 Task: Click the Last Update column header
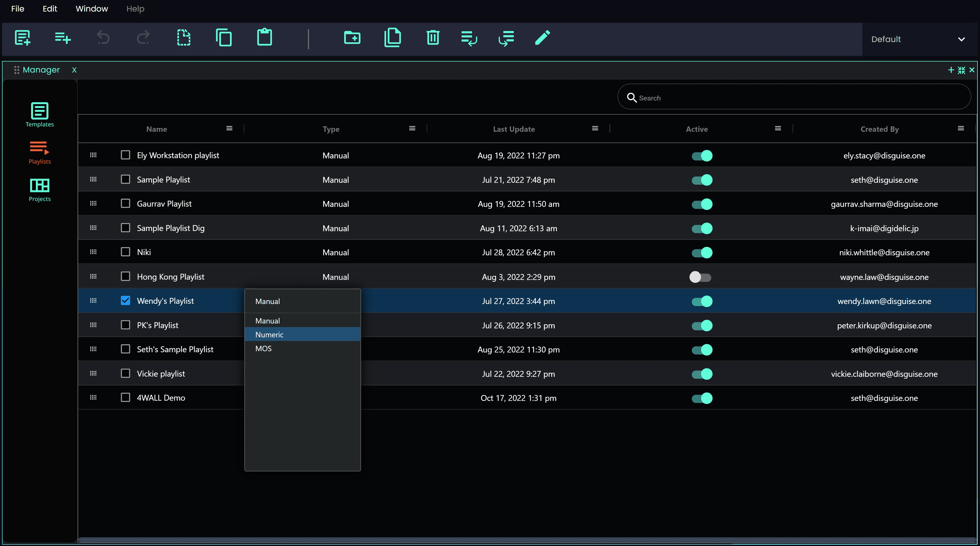pyautogui.click(x=514, y=129)
